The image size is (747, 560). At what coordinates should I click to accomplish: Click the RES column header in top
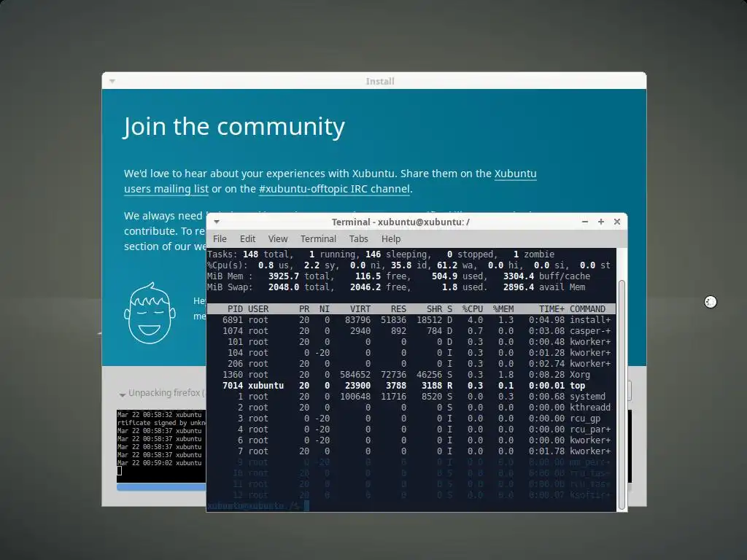(398, 309)
